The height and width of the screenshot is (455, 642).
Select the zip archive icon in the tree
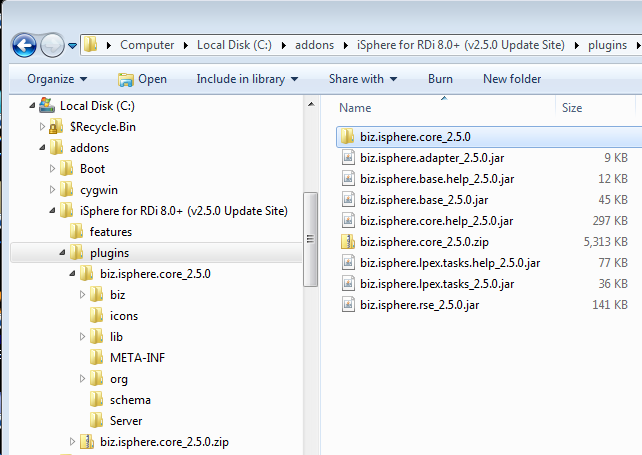[86, 441]
